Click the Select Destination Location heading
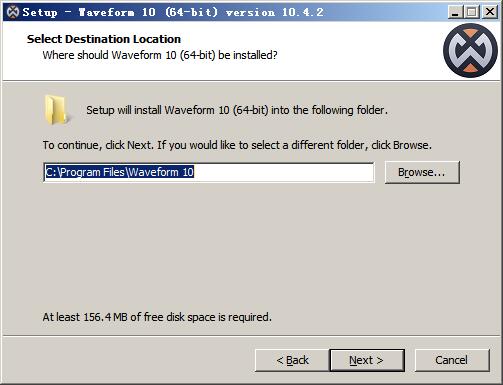 [104, 39]
